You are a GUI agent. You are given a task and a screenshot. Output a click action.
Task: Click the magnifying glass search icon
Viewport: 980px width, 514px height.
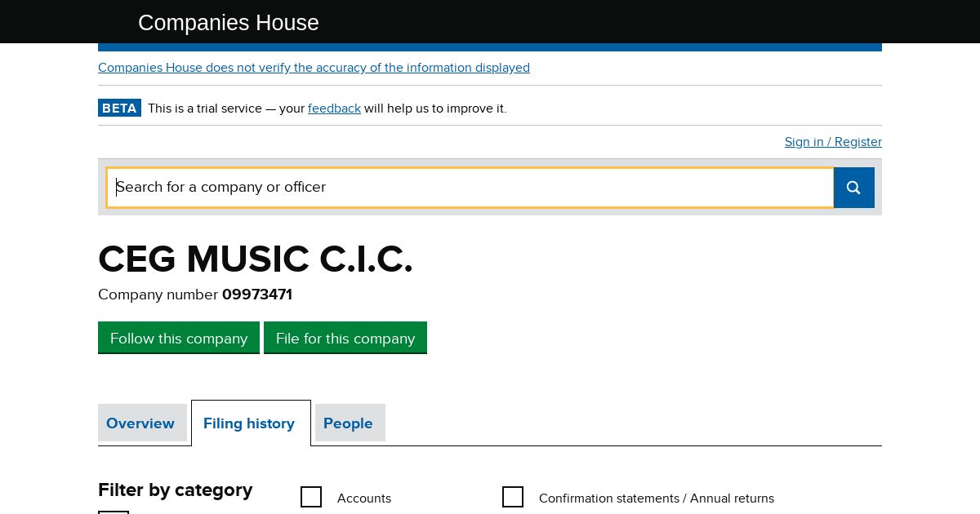[854, 188]
